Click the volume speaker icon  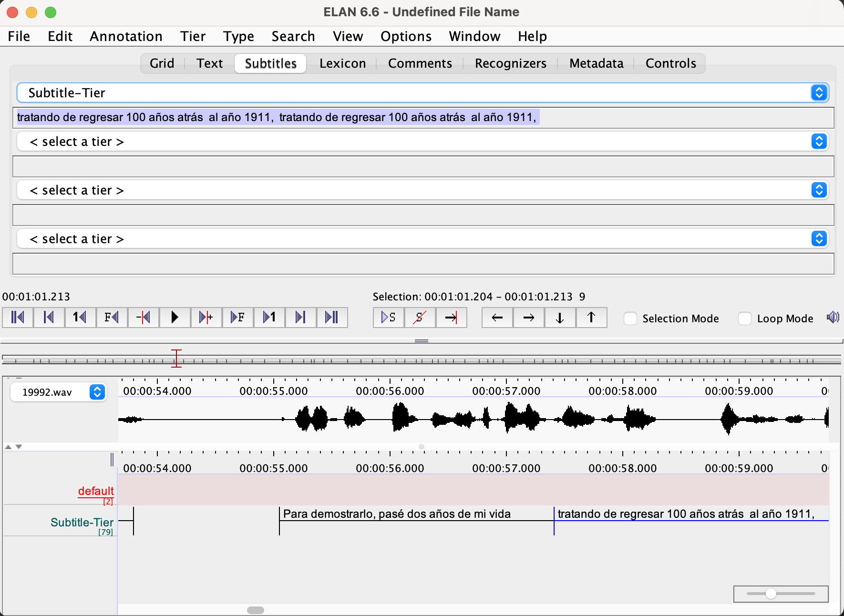(833, 318)
